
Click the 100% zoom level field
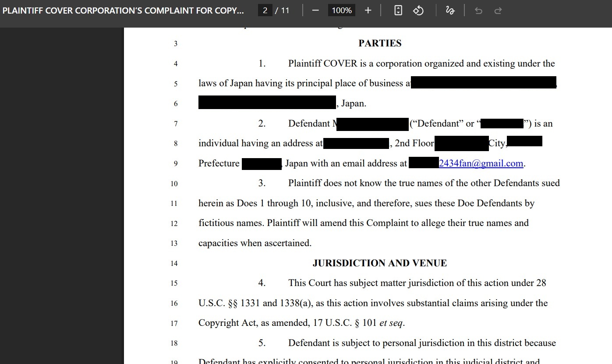pos(342,11)
